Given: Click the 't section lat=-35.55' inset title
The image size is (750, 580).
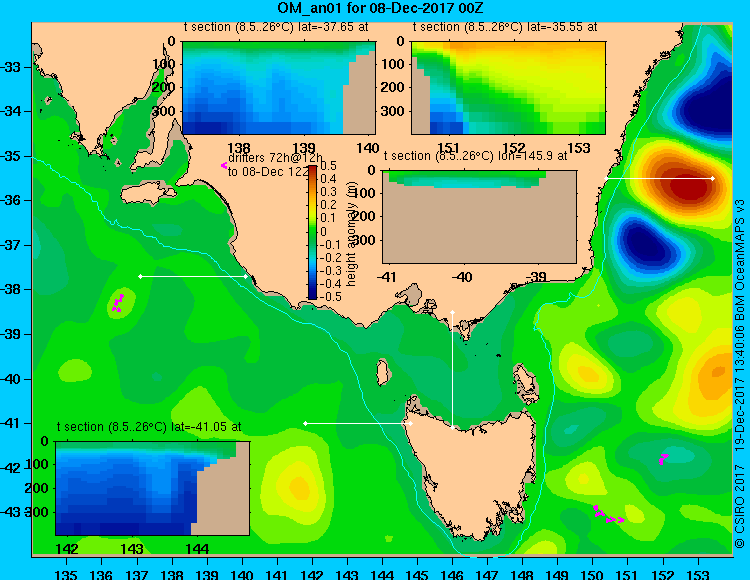Looking at the screenshot, I should 505,27.
